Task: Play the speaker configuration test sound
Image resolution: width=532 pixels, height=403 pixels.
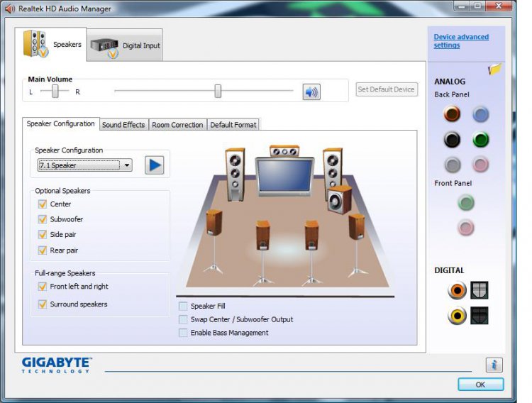Action: click(155, 165)
